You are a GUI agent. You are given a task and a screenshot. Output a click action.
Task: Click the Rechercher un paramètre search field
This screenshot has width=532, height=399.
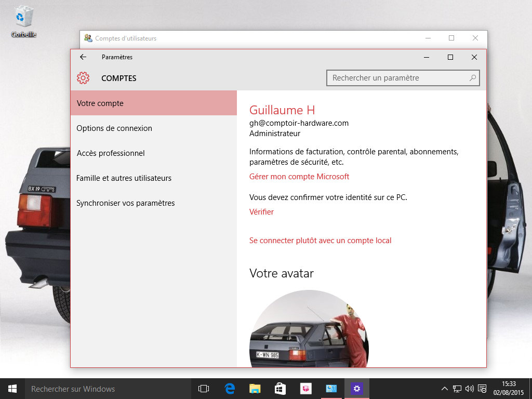tap(397, 78)
